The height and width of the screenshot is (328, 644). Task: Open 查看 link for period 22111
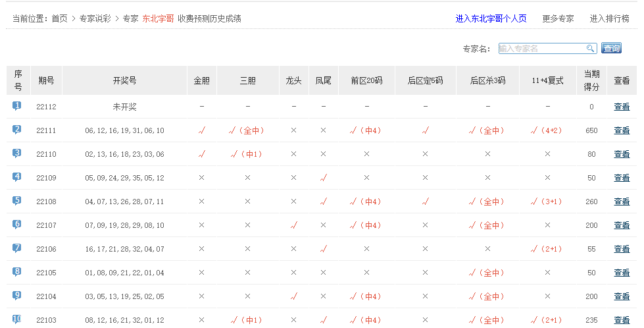(621, 130)
